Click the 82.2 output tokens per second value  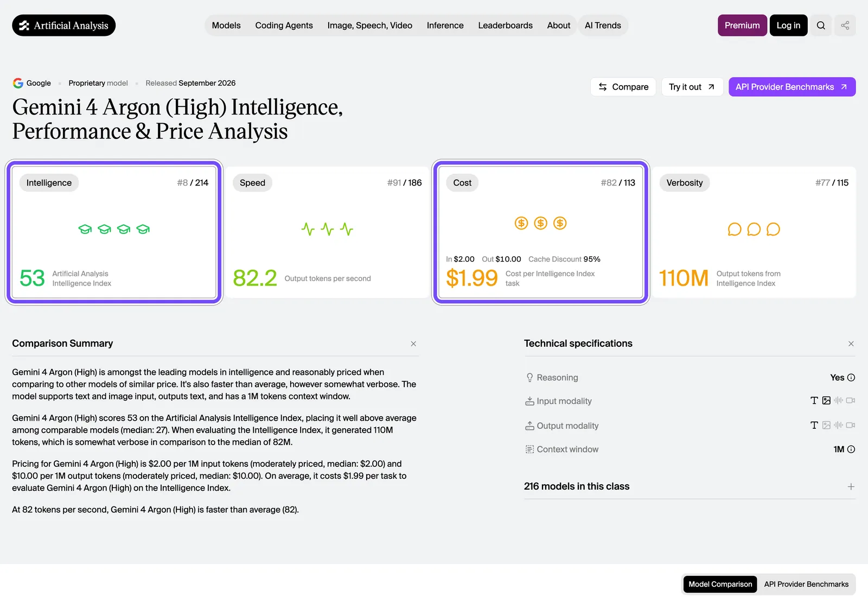click(255, 278)
